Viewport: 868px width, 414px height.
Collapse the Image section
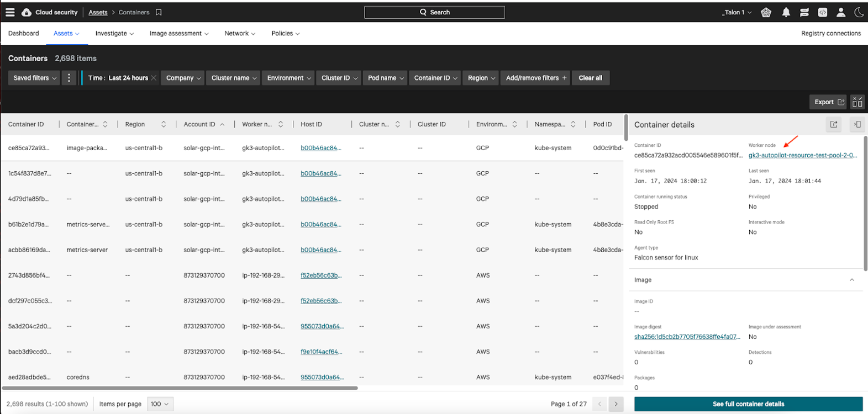851,280
